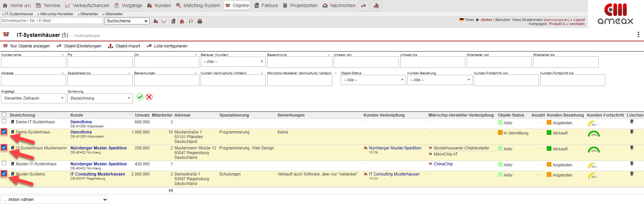Open the Suchschema dropdown

coord(127,21)
